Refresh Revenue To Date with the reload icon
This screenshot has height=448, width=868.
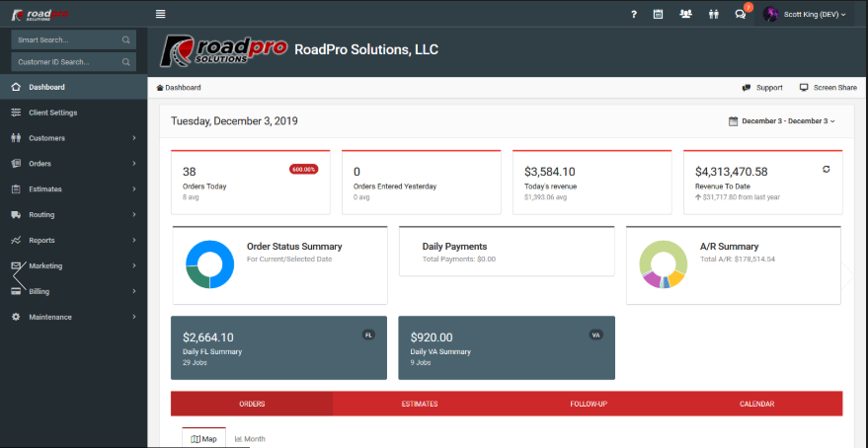(x=826, y=170)
